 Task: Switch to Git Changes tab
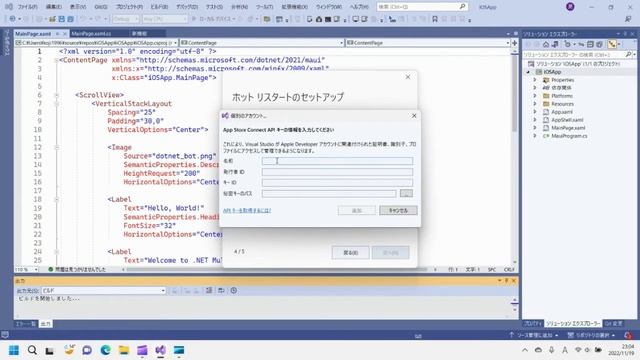point(613,324)
